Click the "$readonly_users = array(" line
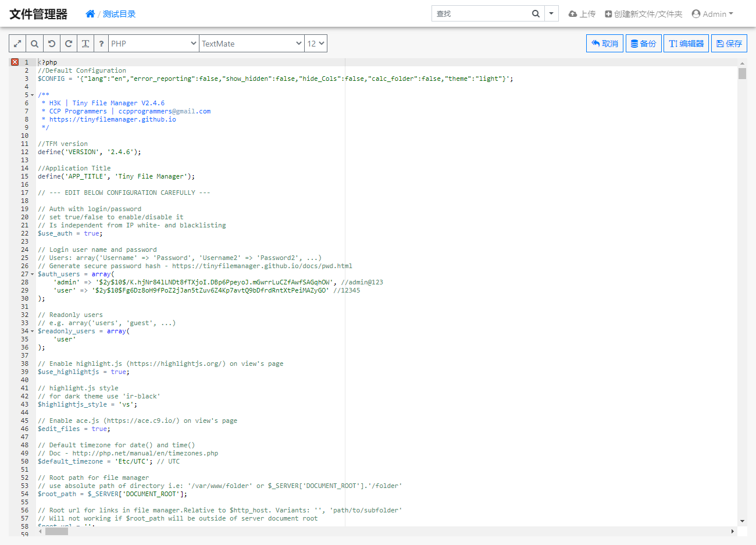The height and width of the screenshot is (545, 756). [x=84, y=331]
